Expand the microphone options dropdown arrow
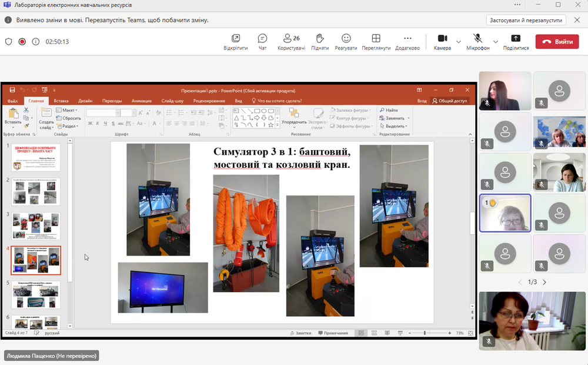This screenshot has height=365, width=588. pyautogui.click(x=495, y=42)
